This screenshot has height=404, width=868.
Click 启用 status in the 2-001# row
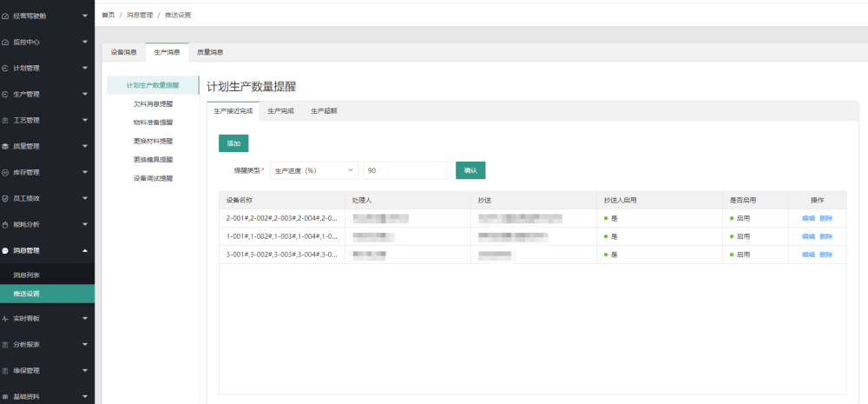[x=742, y=218]
